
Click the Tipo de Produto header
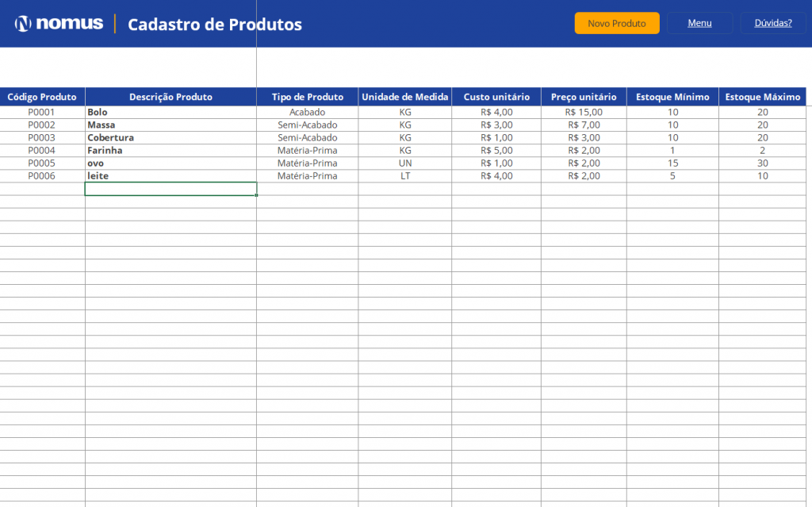[x=307, y=97]
